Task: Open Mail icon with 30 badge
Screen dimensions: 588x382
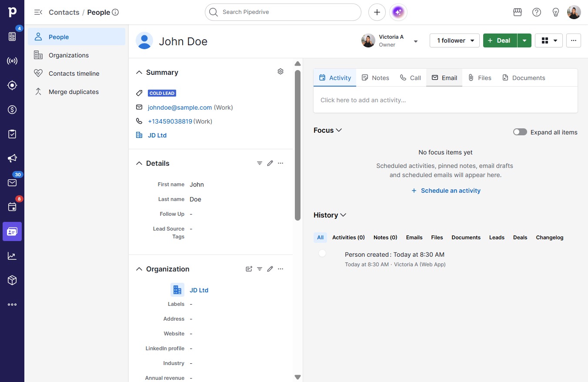Action: point(12,183)
